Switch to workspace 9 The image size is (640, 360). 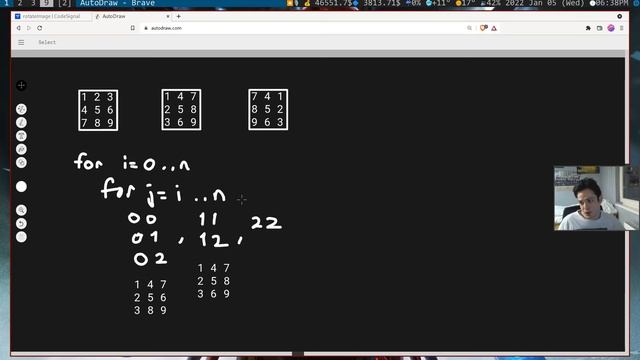47,3
